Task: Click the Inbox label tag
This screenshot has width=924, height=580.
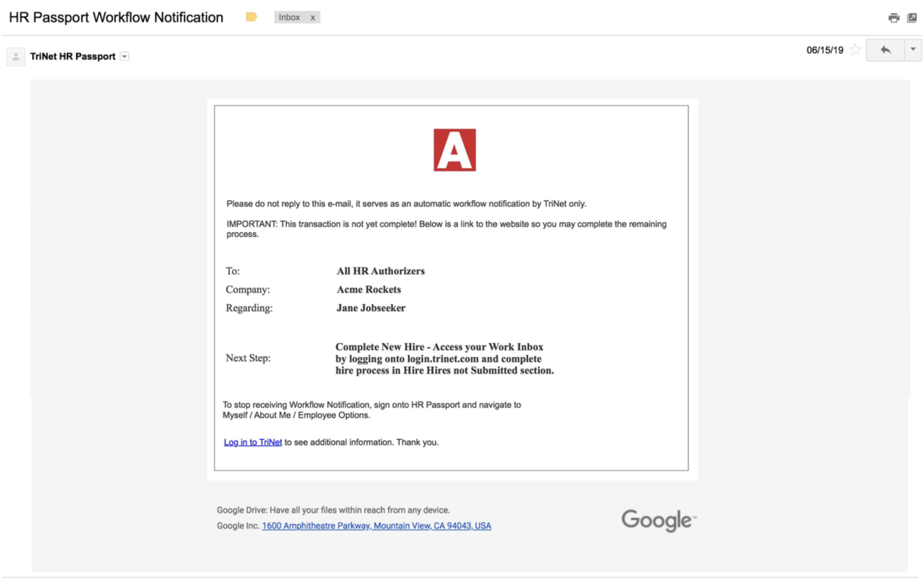Action: (x=289, y=17)
